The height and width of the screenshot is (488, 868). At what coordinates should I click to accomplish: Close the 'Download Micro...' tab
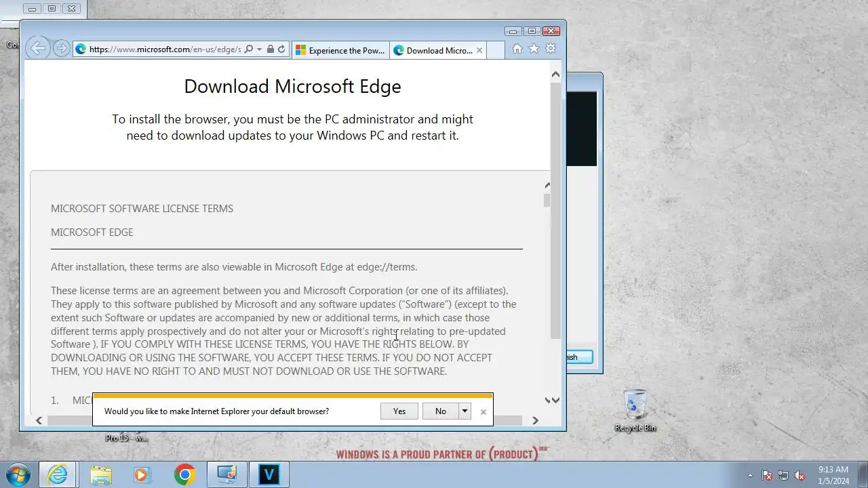tap(479, 50)
